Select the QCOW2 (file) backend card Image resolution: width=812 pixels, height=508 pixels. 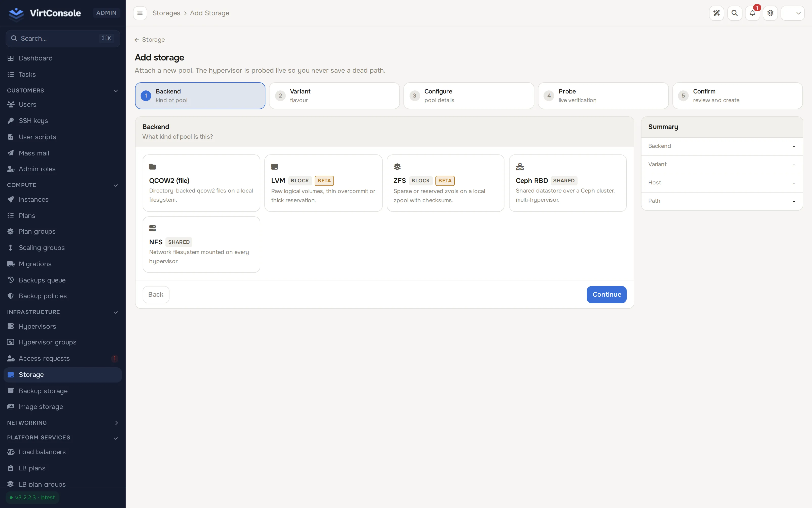point(201,183)
